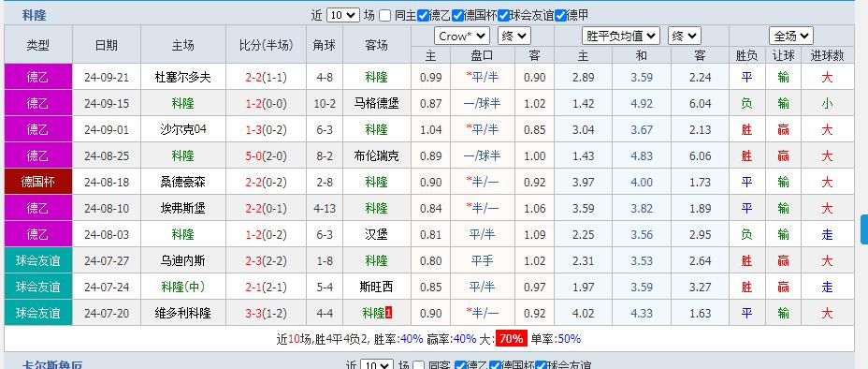Click the 进球数 column header
Viewport: 868px width, 369px height.
828,55
